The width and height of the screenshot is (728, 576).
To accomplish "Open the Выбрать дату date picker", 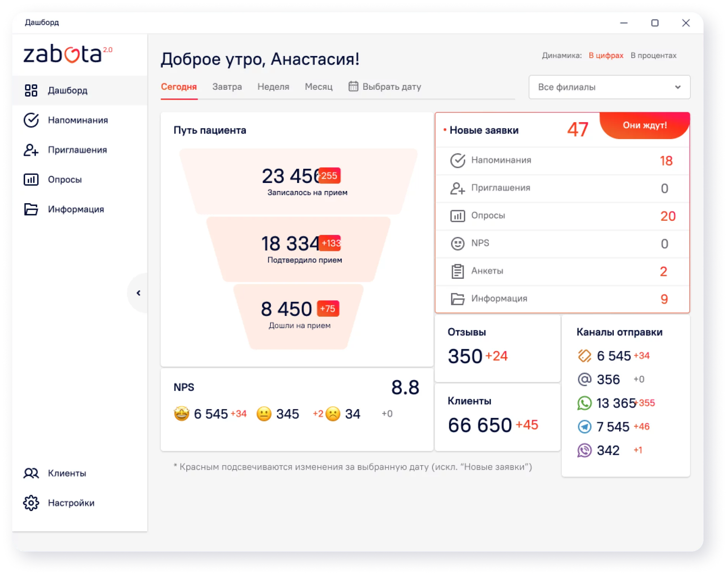I will point(385,87).
